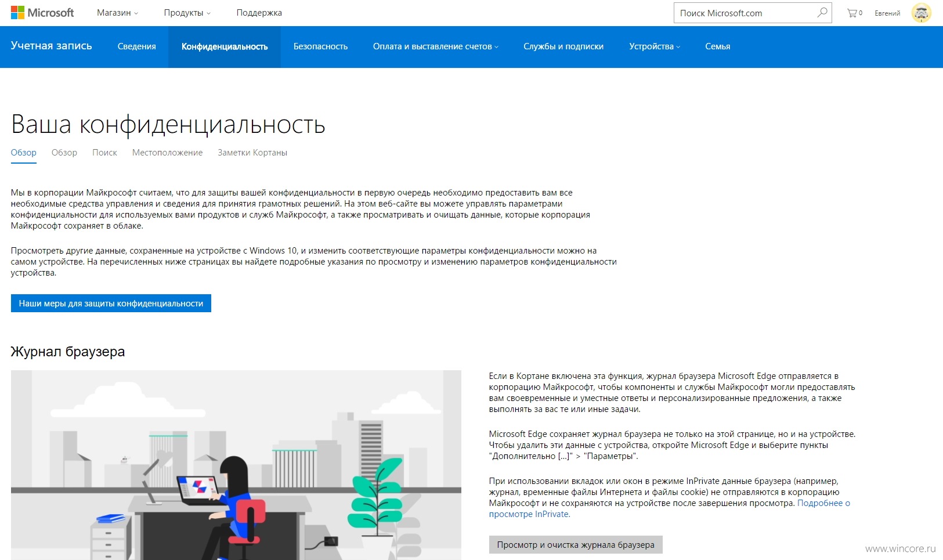
Task: Switch to the Местоположение sub-tab
Action: 167,153
